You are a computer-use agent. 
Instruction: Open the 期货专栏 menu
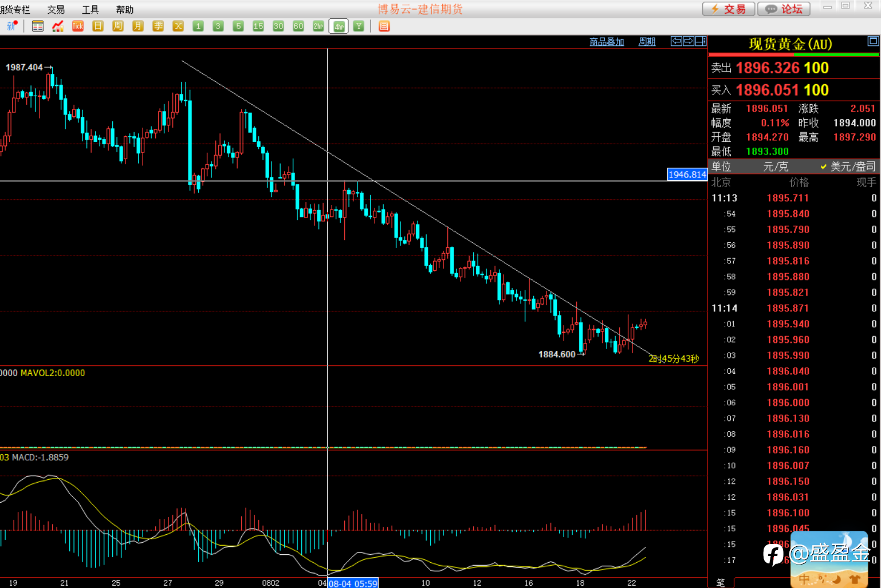tap(15, 10)
